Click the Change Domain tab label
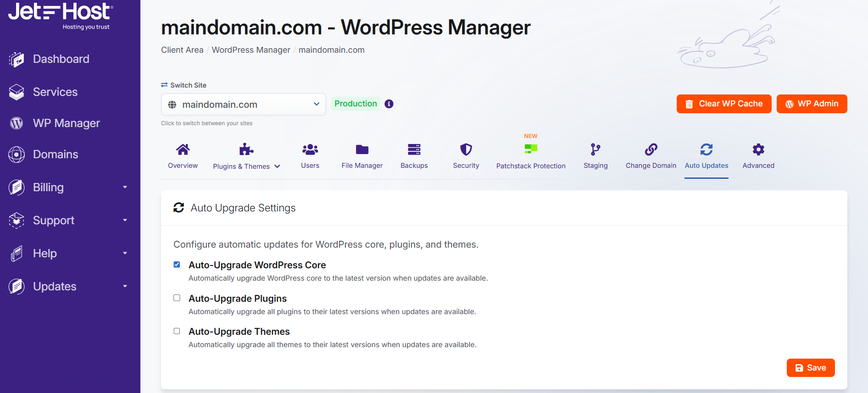Image resolution: width=868 pixels, height=393 pixels. 651,166
